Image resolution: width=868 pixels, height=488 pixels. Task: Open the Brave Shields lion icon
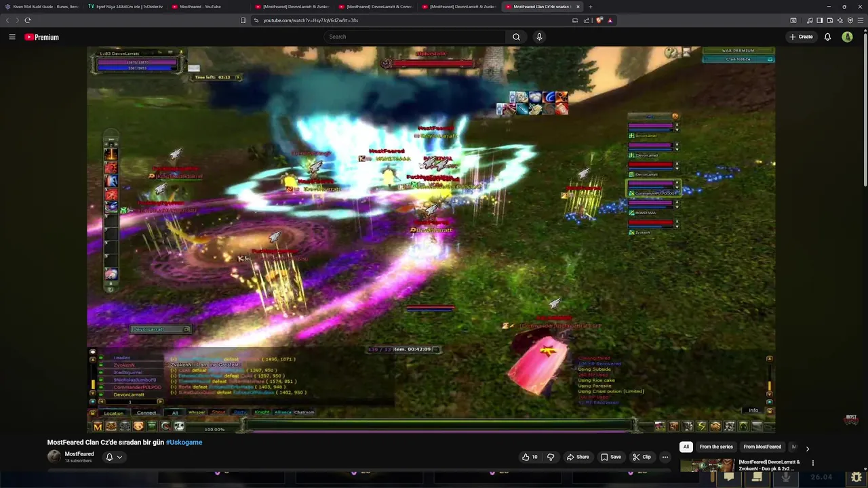click(599, 20)
